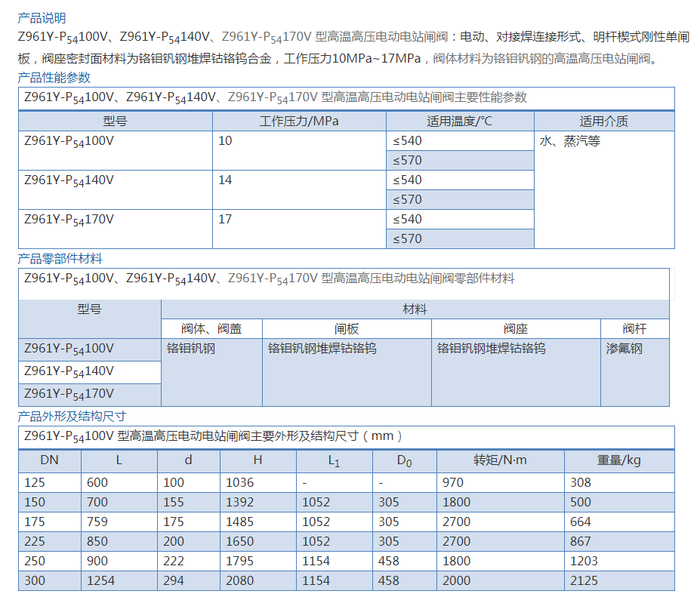The image size is (700, 597).
Task: Click the 重量/kg column header
Action: 618,460
